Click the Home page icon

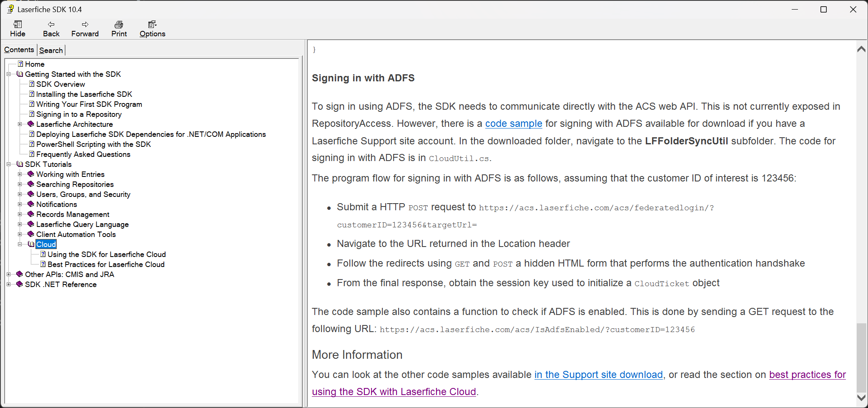[x=20, y=64]
